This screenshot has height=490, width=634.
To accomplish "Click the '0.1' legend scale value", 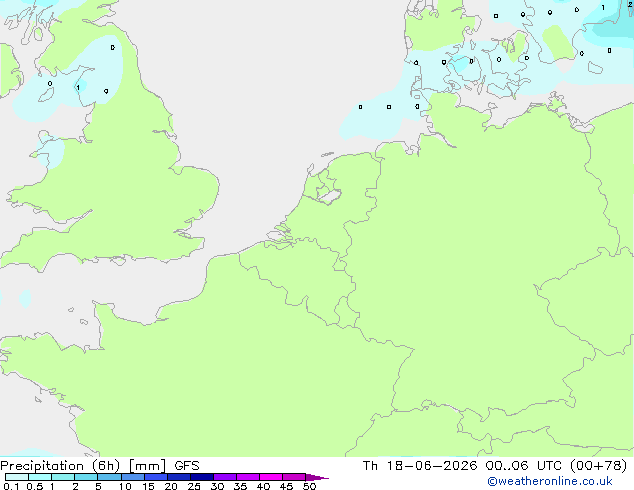I will tap(11, 486).
